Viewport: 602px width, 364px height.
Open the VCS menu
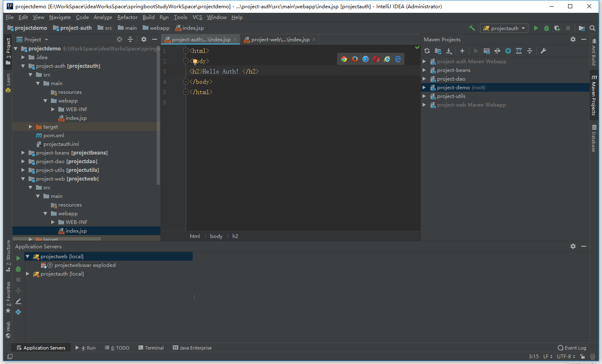pyautogui.click(x=197, y=17)
